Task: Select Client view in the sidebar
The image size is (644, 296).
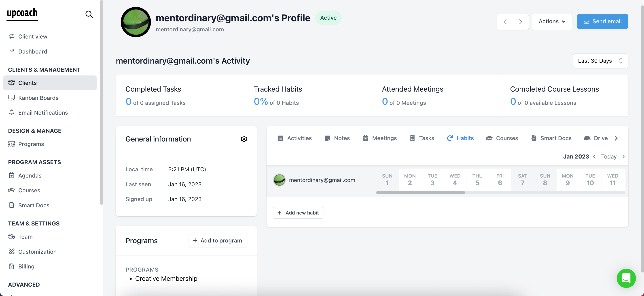Action: (32, 36)
